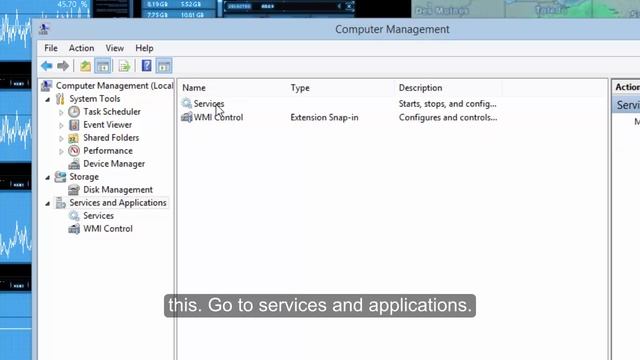Screen dimensions: 640x360
Task: Click the Back arrow toolbar button
Action: [47, 66]
